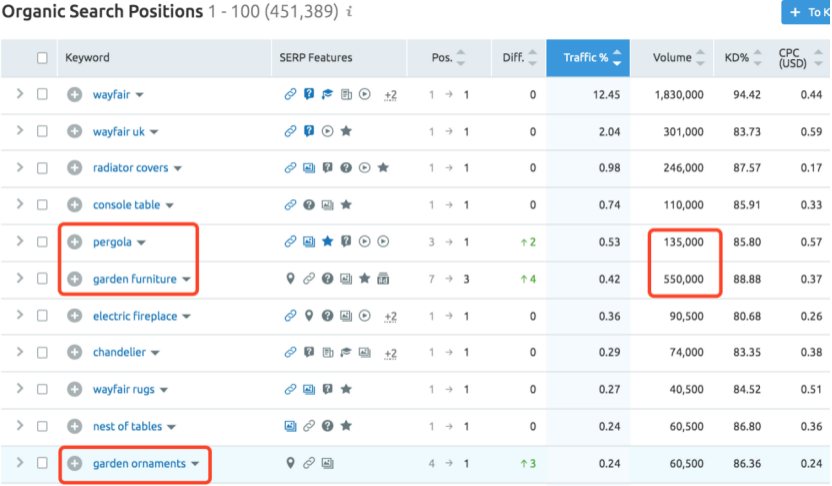
Task: Click the location pin icon in garden ornaments row
Action: click(x=290, y=463)
